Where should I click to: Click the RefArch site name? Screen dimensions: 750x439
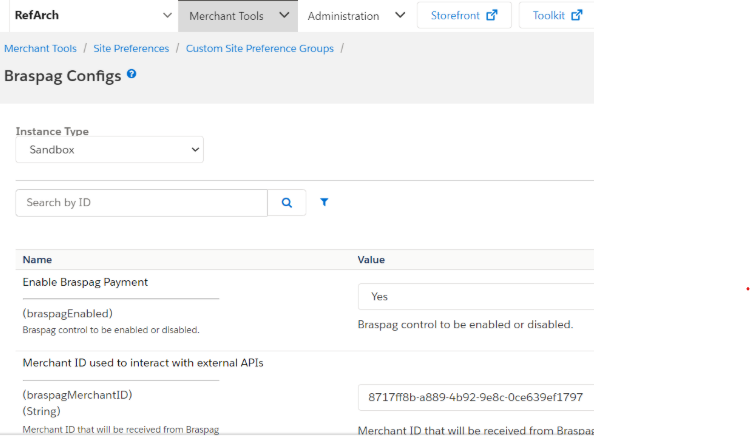[37, 15]
